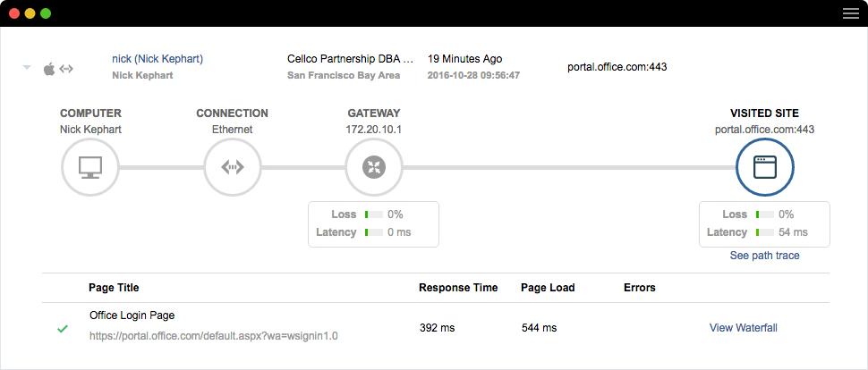Click the Apple platform icon
Screen dimensions: 868x370
coord(48,68)
